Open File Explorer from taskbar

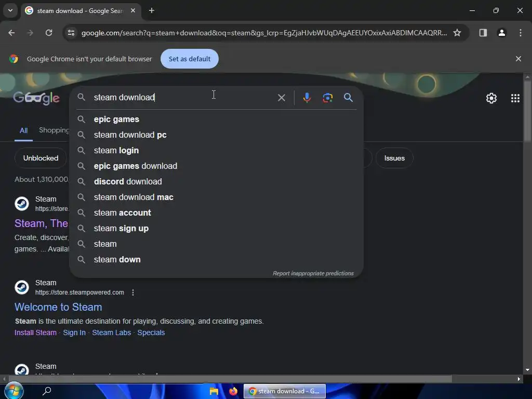pyautogui.click(x=214, y=391)
